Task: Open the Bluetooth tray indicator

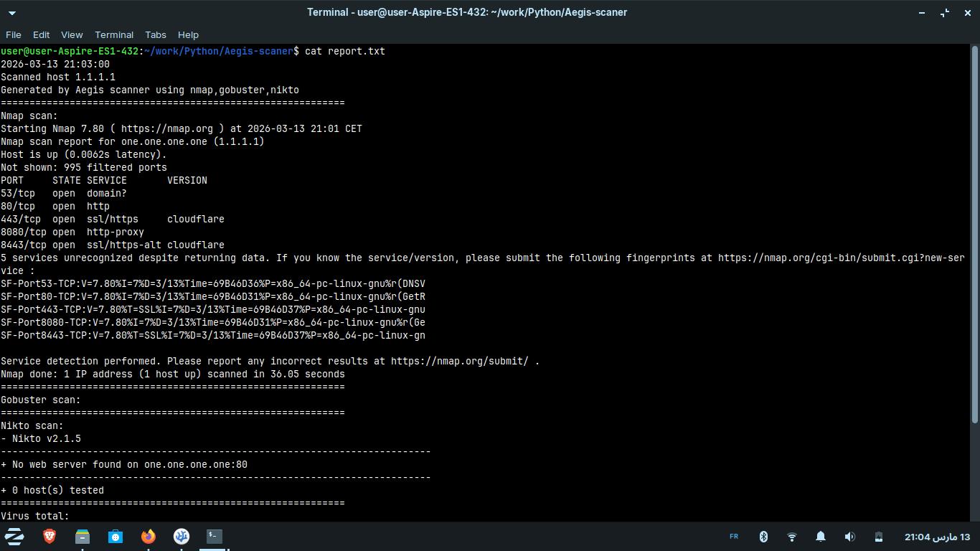Action: tap(764, 537)
